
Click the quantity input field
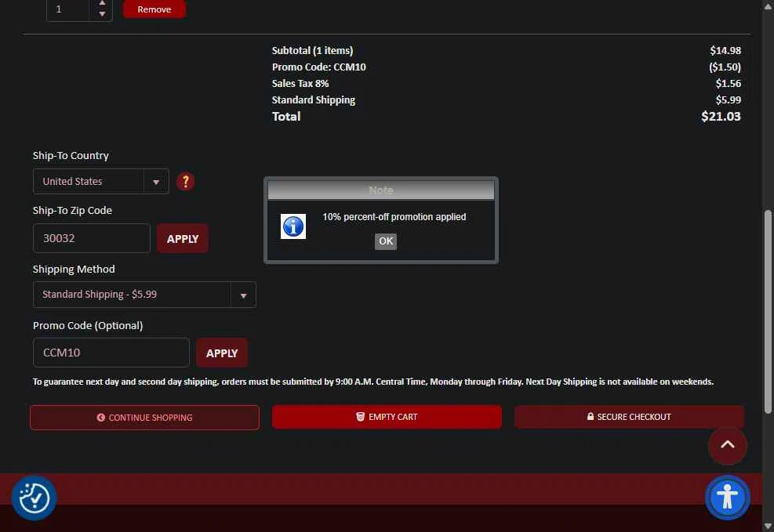[68, 9]
